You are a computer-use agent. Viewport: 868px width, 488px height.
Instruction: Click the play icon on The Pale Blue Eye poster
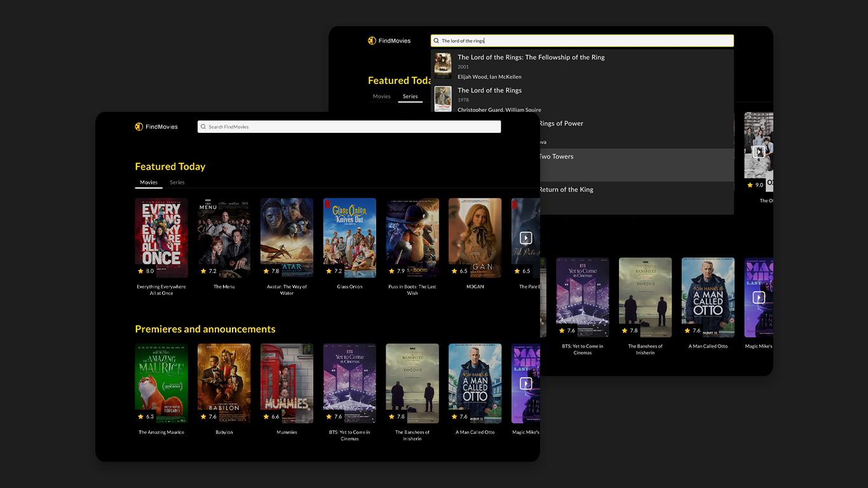coord(526,238)
